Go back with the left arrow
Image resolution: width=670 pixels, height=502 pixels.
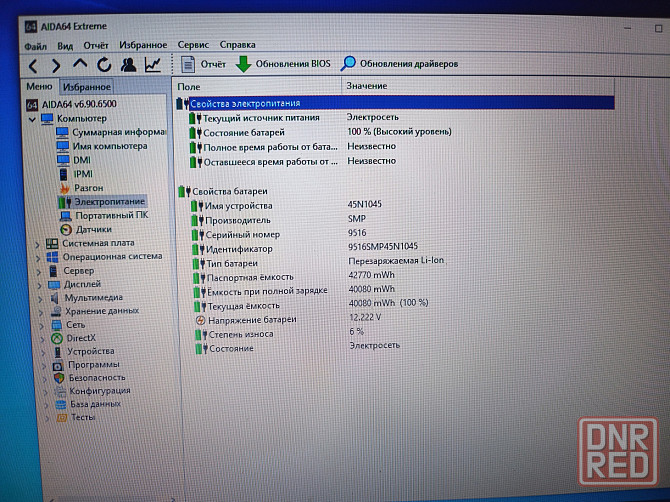coord(33,66)
